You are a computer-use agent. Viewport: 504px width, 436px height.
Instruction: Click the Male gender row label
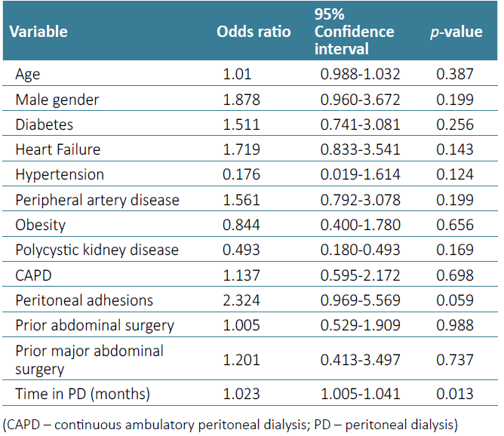pos(57,99)
